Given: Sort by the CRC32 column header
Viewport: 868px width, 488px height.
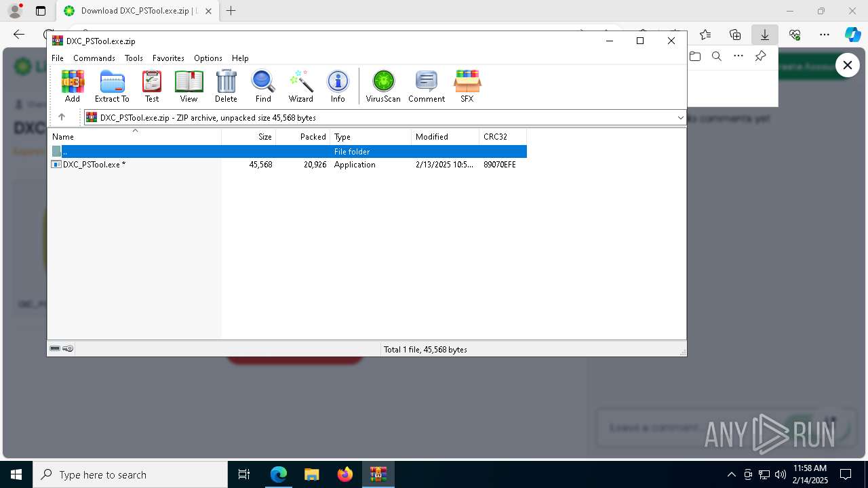Looking at the screenshot, I should pyautogui.click(x=502, y=137).
